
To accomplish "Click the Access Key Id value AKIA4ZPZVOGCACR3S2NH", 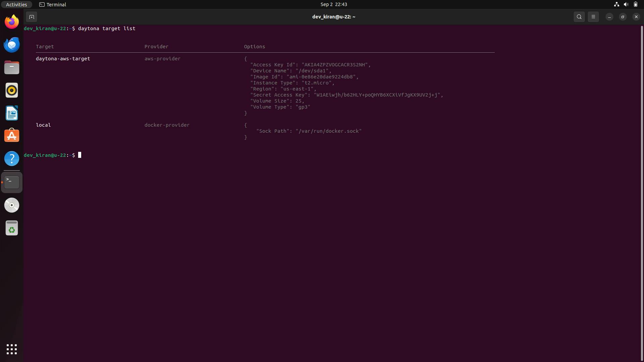I will click(335, 65).
